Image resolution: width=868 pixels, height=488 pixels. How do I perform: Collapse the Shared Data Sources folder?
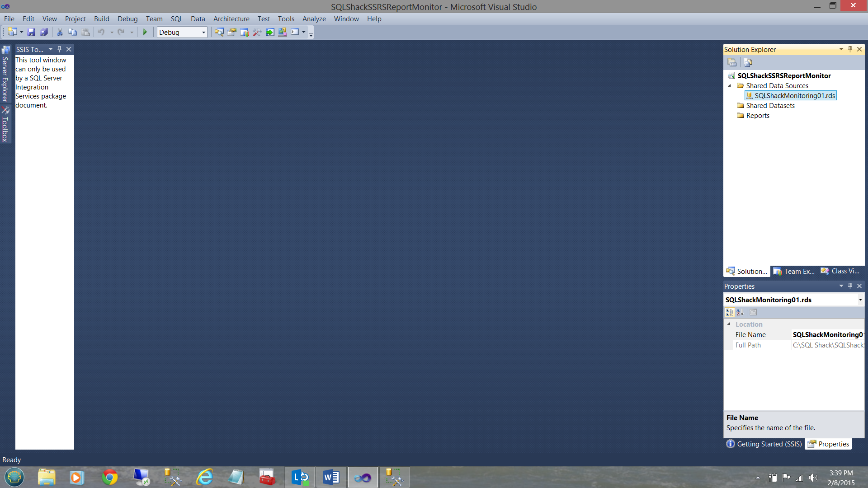[729, 86]
